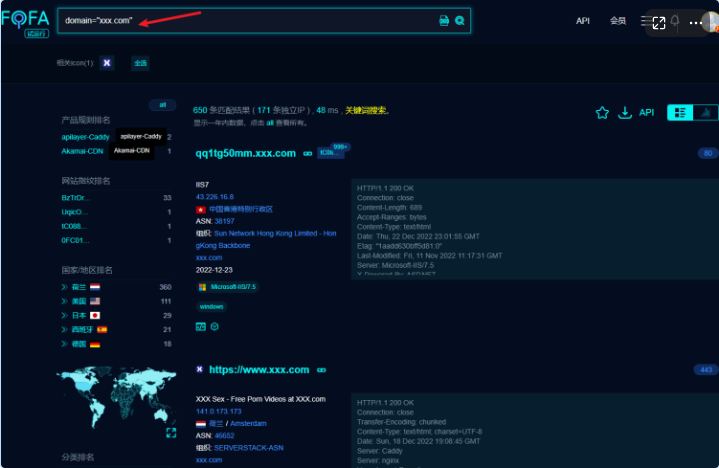This screenshot has width=719, height=468.
Task: Switch to list view toggle
Action: point(680,112)
